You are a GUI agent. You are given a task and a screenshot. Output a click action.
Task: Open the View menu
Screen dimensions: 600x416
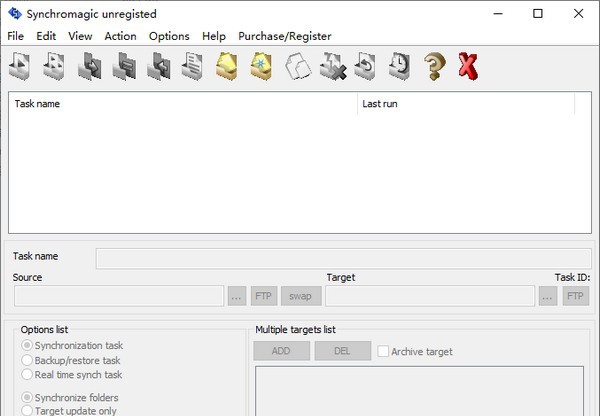tap(80, 36)
